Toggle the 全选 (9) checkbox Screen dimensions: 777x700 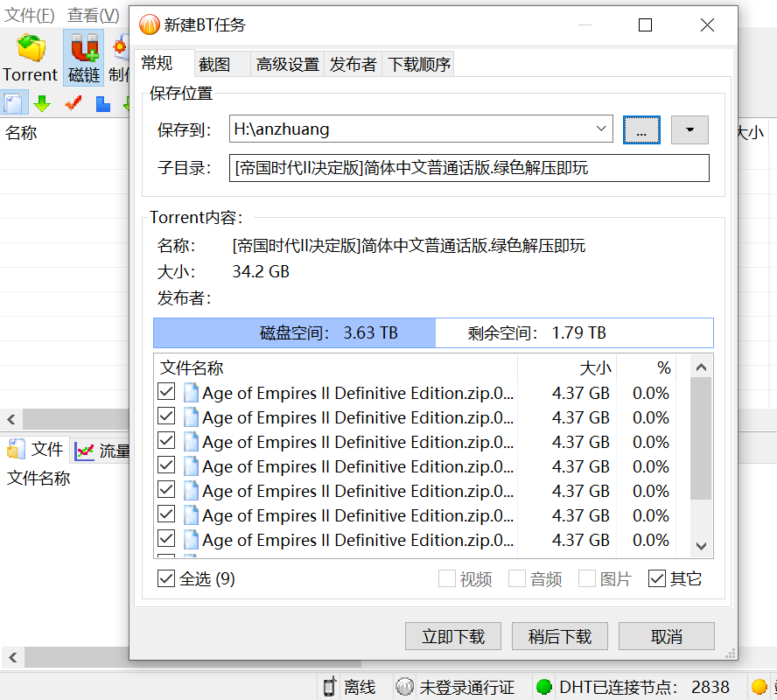pyautogui.click(x=166, y=578)
